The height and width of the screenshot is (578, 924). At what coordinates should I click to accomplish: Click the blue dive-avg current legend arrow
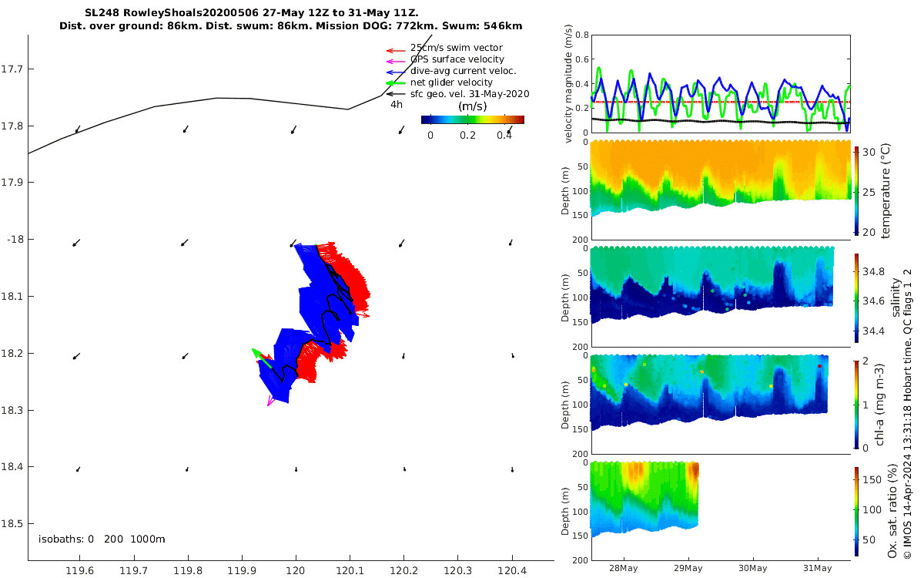tap(395, 72)
